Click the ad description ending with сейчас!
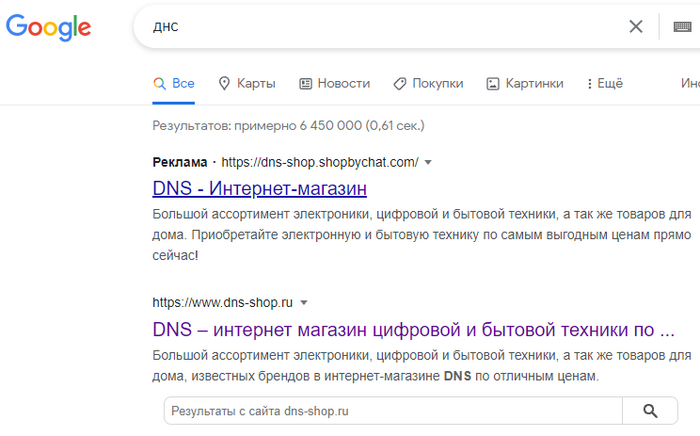700x436 pixels. point(421,235)
